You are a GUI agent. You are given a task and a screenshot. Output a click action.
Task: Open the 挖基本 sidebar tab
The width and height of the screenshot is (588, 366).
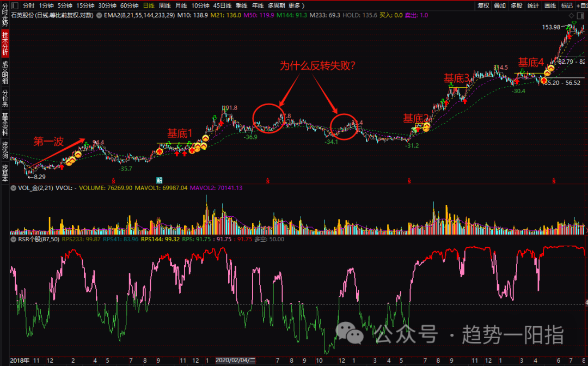5,173
